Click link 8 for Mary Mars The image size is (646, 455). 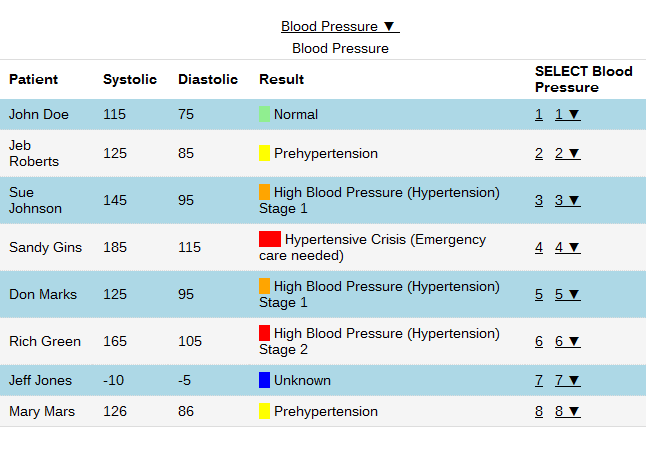539,411
